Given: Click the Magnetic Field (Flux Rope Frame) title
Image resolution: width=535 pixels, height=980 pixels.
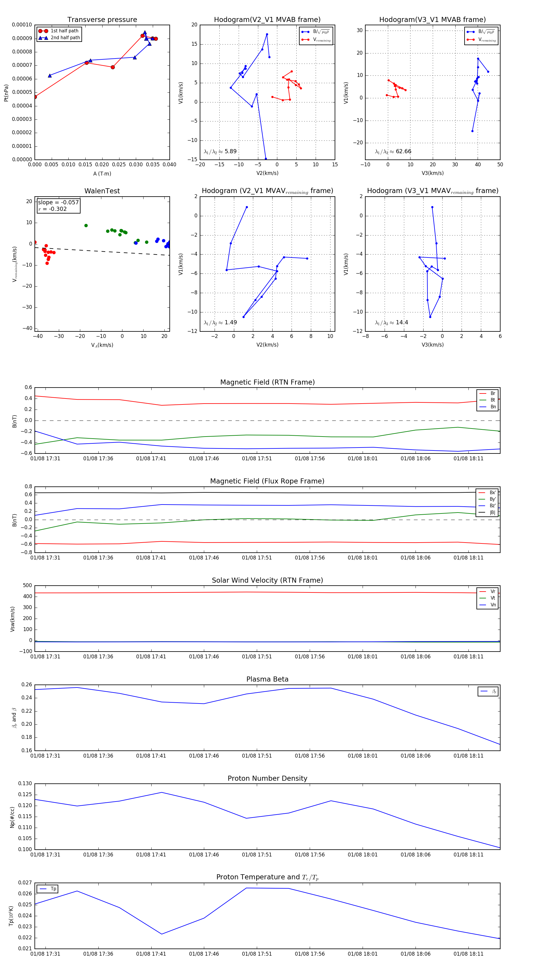Looking at the screenshot, I should click(267, 481).
